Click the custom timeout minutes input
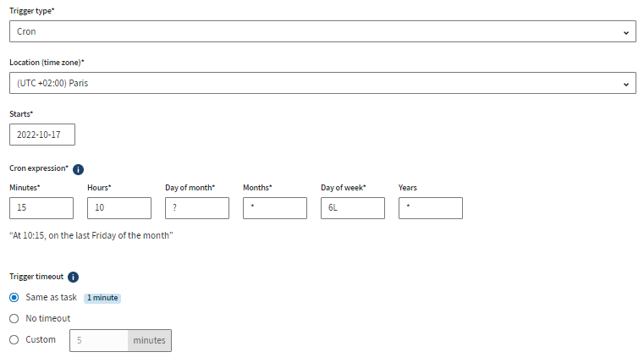Image resolution: width=644 pixels, height=363 pixels. (99, 340)
